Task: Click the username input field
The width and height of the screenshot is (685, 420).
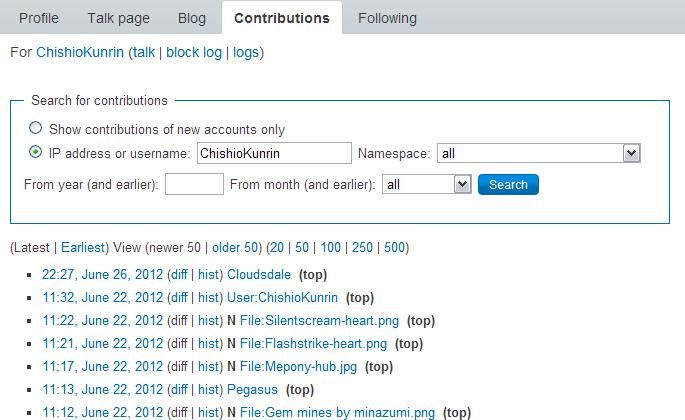Action: coord(273,153)
